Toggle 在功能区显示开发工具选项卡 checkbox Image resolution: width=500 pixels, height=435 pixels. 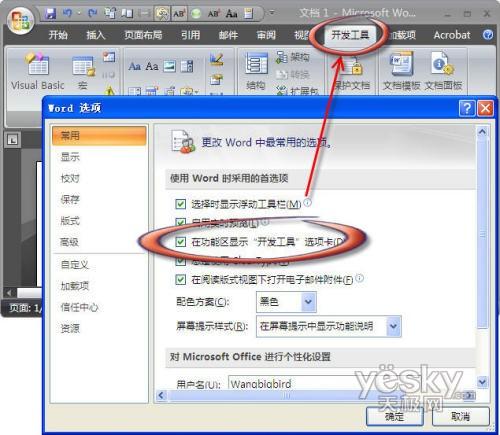pos(180,242)
